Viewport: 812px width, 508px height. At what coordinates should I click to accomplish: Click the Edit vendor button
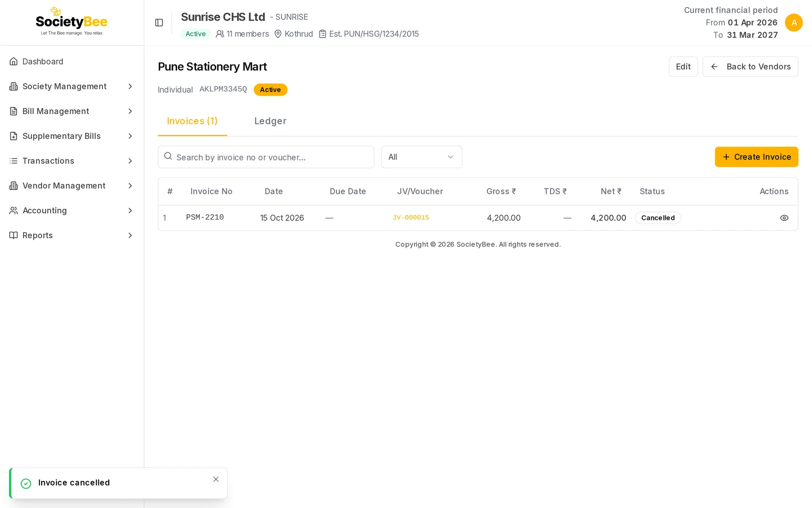pyautogui.click(x=683, y=67)
